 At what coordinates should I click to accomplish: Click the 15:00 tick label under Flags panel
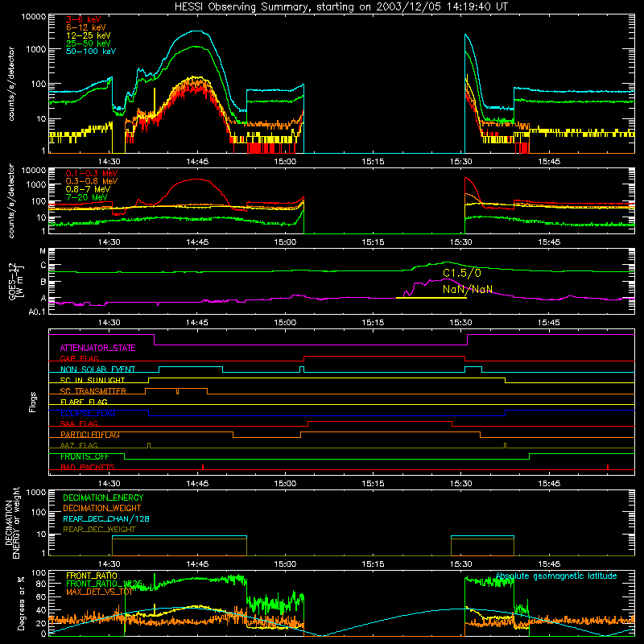285,484
